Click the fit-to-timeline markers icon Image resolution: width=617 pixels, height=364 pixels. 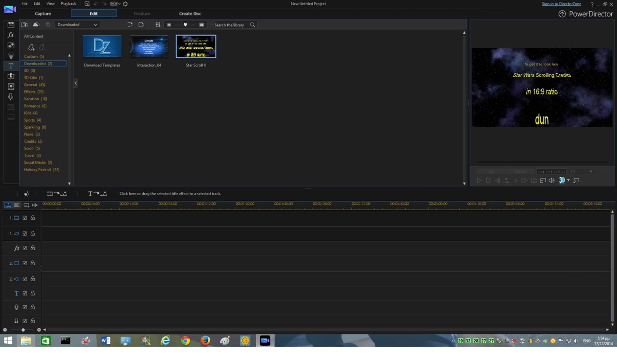tap(35, 205)
